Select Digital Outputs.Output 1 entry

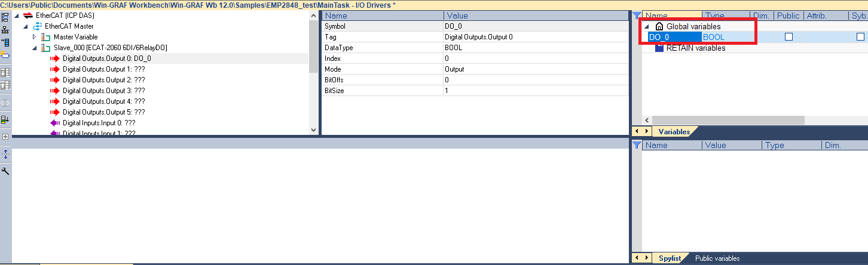coord(104,69)
